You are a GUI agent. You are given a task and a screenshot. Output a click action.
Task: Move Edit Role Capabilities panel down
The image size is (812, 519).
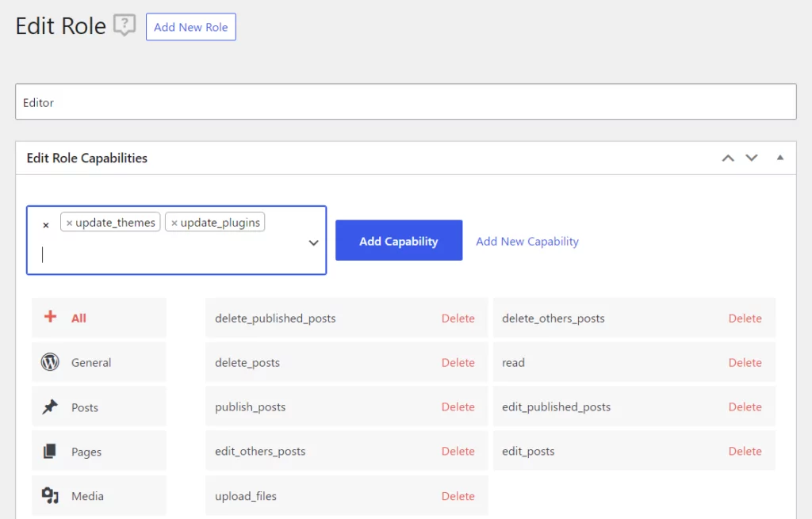(x=752, y=158)
